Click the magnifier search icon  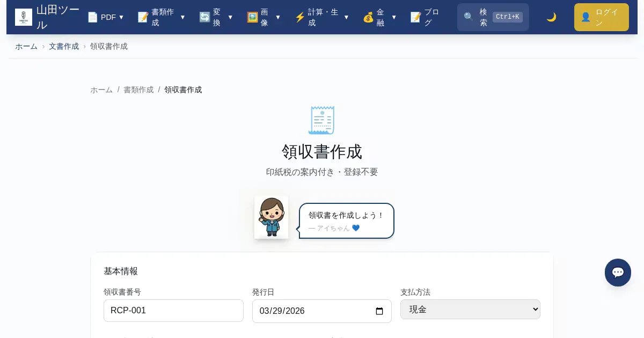(469, 17)
